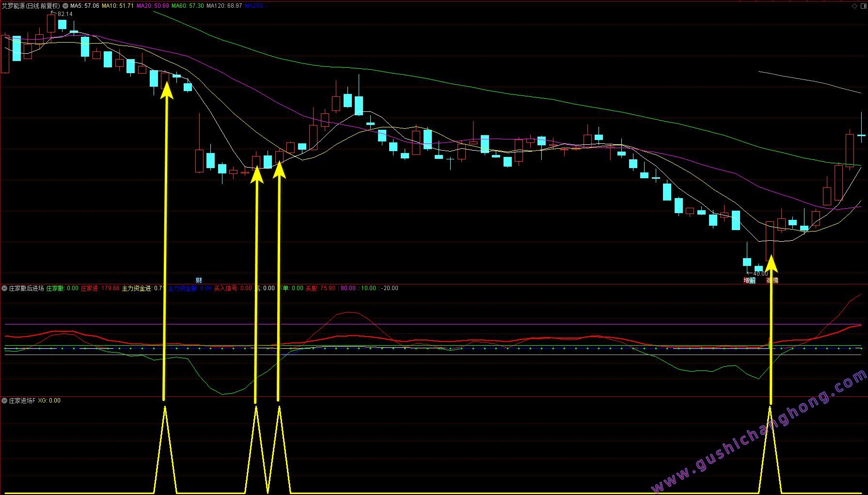Click the blue MA250 label
Screen dimensions: 868x495
click(256, 6)
